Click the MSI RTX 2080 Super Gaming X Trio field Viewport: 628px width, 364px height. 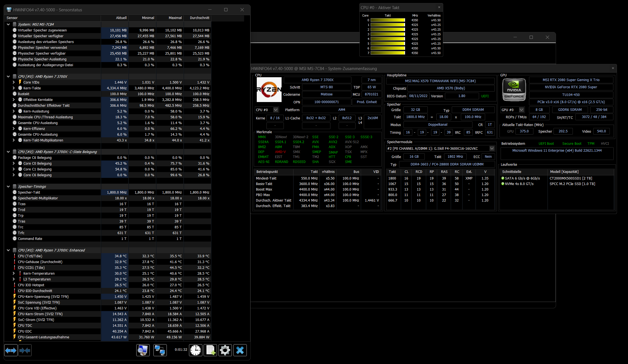(x=571, y=80)
